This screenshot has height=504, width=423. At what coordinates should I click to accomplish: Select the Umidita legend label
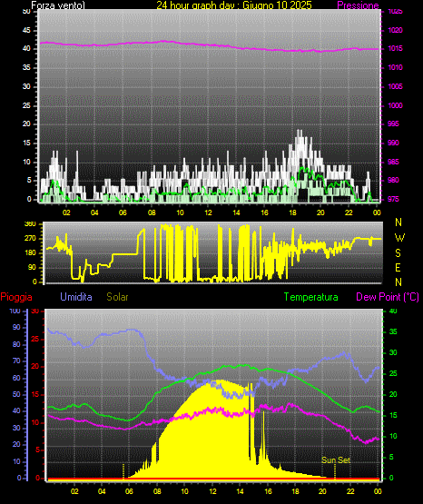tap(76, 297)
